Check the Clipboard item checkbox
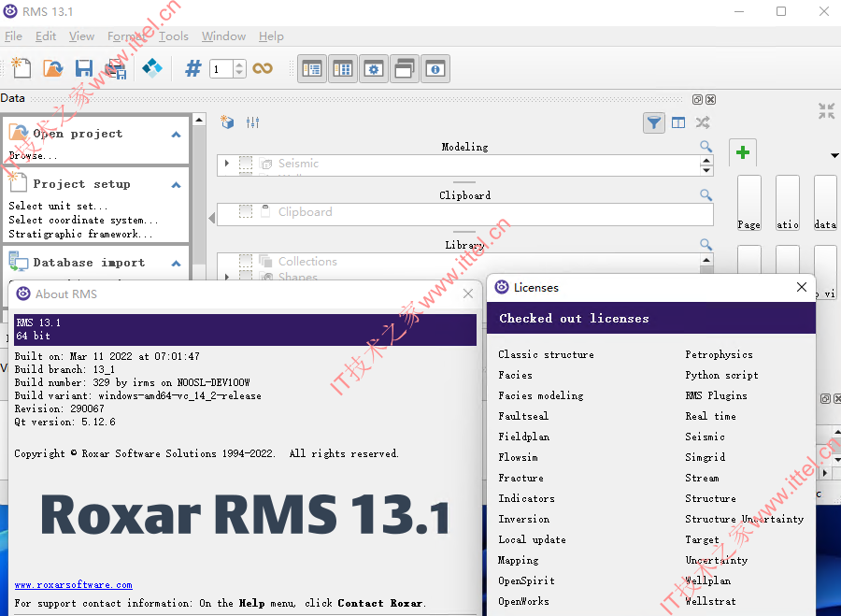This screenshot has width=841, height=616. pyautogui.click(x=246, y=211)
